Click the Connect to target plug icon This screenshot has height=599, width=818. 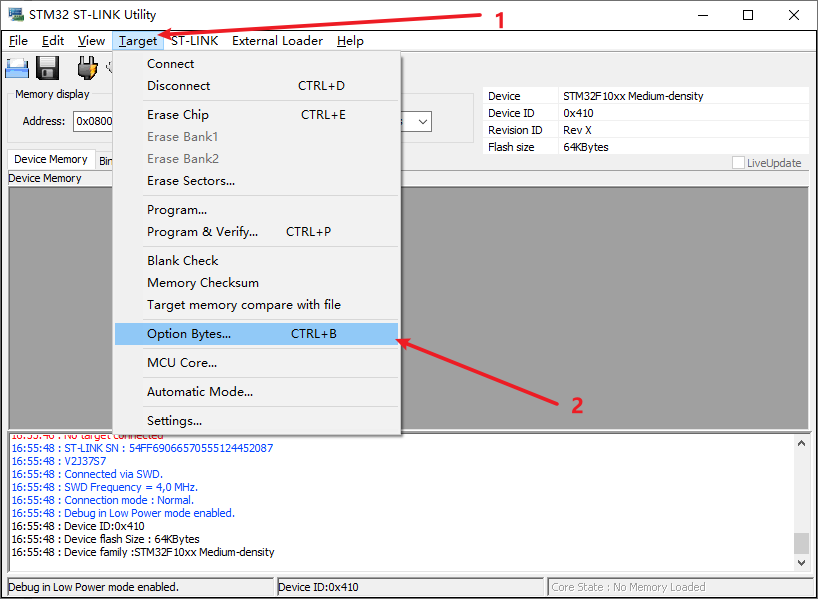pyautogui.click(x=87, y=68)
